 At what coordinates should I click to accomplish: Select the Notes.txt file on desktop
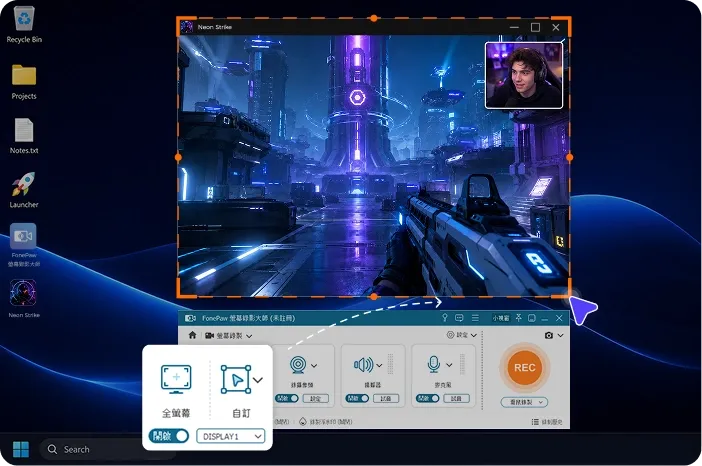coord(24,136)
